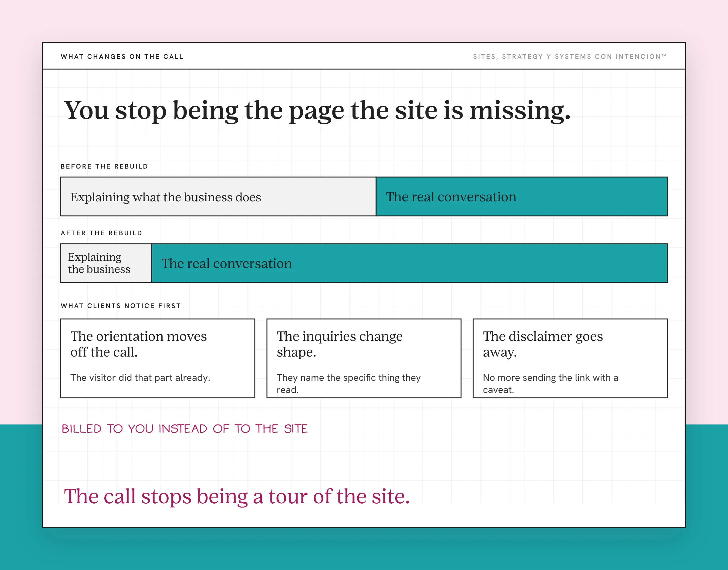The height and width of the screenshot is (570, 728).
Task: Select the short 'Explaining the business' bar
Action: [x=106, y=263]
